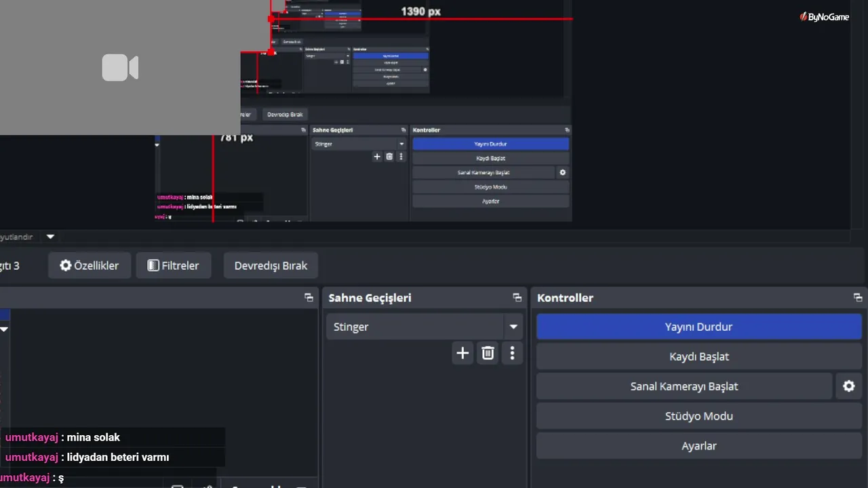Click Ayarlar in the mirrored preview

click(490, 201)
